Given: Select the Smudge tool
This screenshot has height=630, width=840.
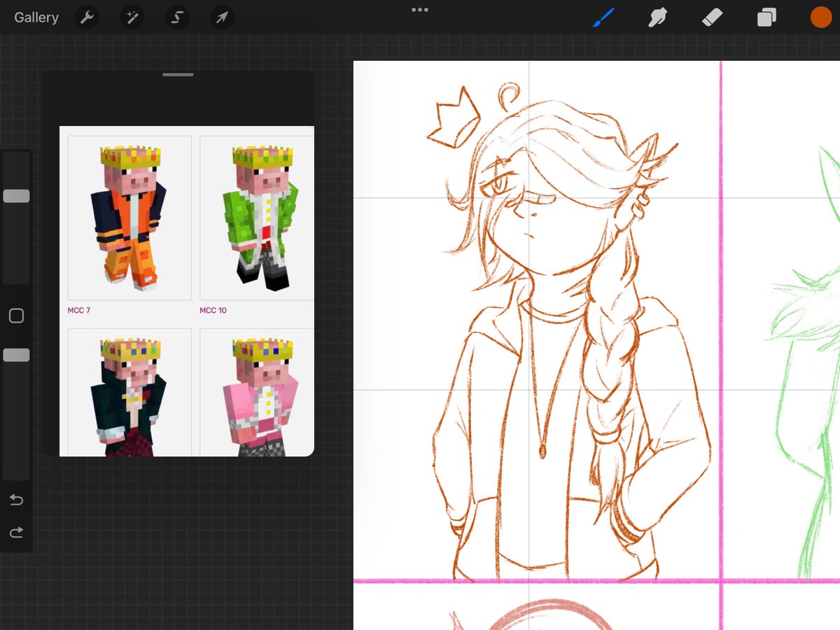Looking at the screenshot, I should point(657,17).
